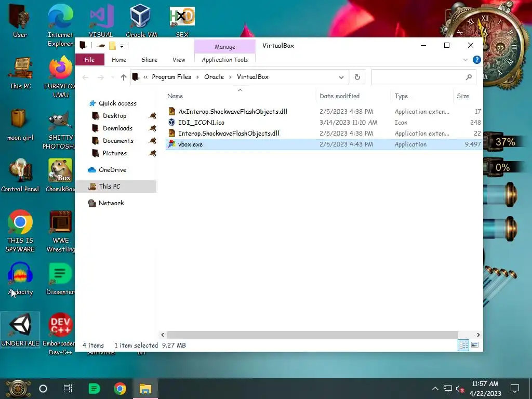Select the moon girl desktop icon
The width and height of the screenshot is (532, 399).
pyautogui.click(x=20, y=125)
